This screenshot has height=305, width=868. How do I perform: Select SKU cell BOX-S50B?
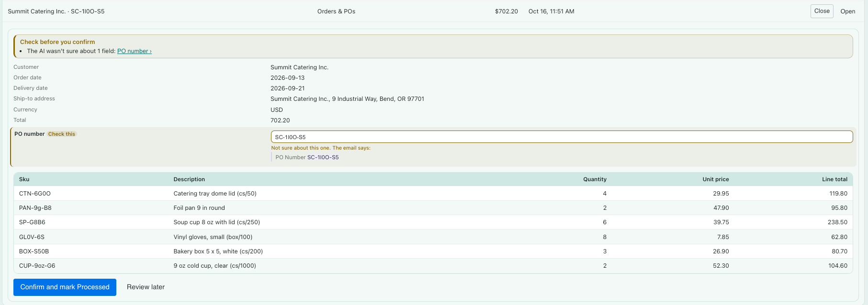[x=34, y=251]
